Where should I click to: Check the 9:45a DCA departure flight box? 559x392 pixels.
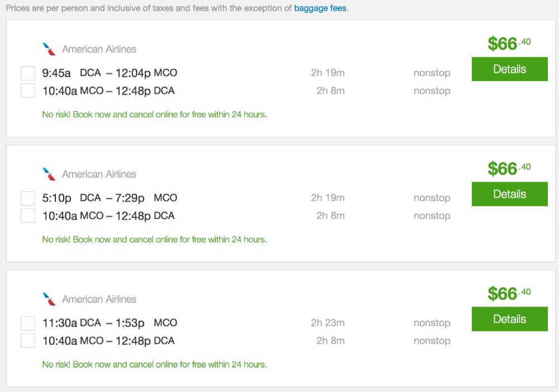(28, 73)
